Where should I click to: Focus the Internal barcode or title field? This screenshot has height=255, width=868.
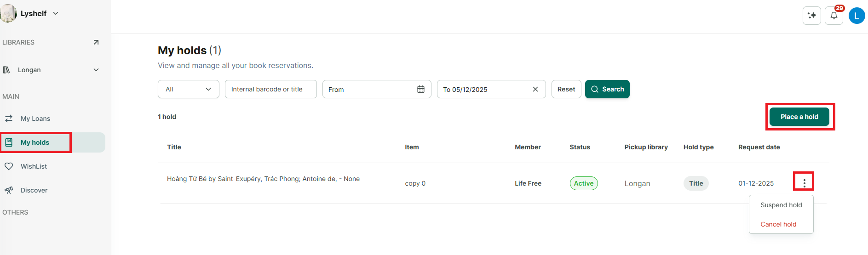(271, 89)
